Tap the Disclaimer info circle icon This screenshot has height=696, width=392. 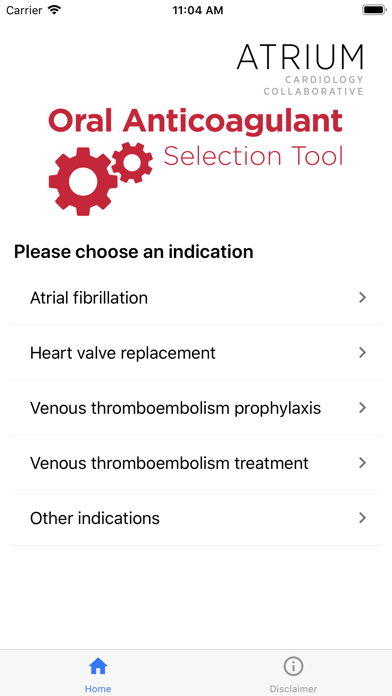(x=293, y=666)
